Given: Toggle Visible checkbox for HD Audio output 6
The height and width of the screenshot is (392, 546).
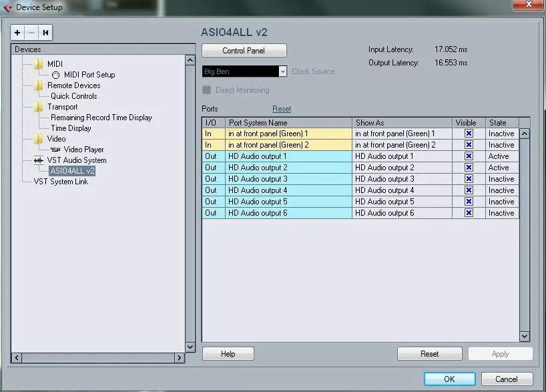Looking at the screenshot, I should [x=469, y=213].
